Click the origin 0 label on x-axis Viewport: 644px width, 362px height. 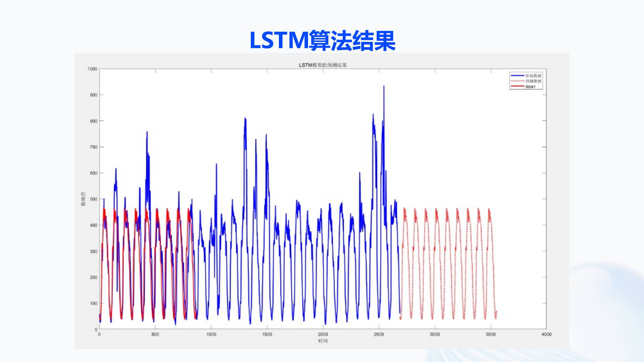coord(99,334)
